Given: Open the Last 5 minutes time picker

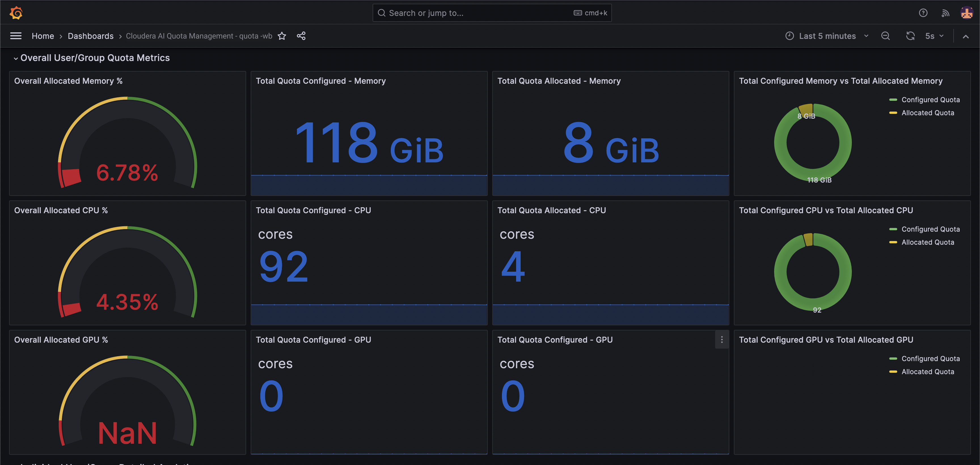Looking at the screenshot, I should [x=827, y=36].
